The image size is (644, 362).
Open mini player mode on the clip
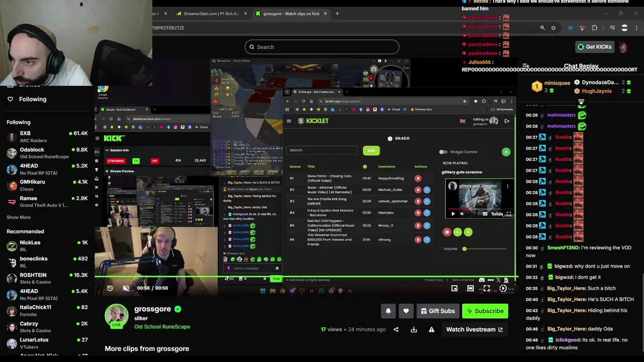pos(454,288)
